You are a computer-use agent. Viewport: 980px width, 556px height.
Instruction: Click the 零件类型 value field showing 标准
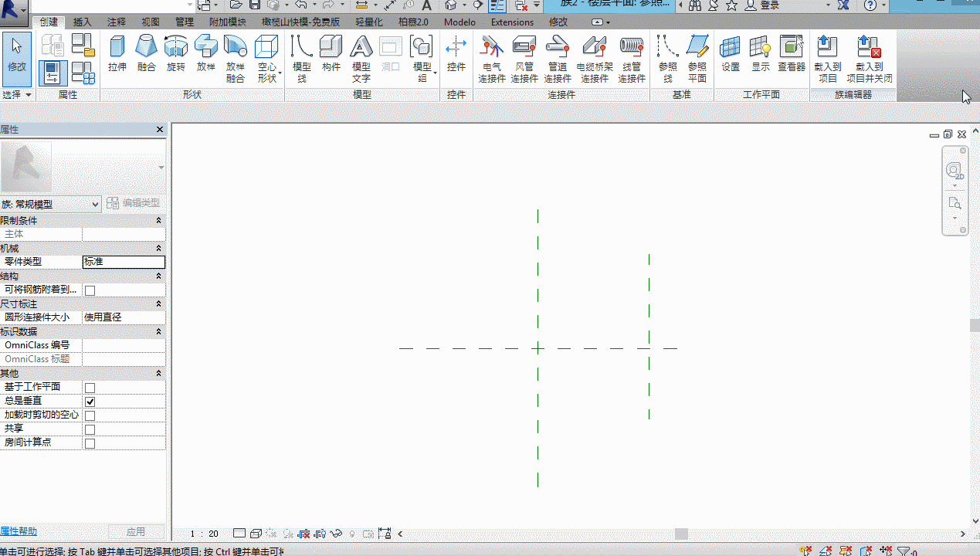tap(124, 262)
